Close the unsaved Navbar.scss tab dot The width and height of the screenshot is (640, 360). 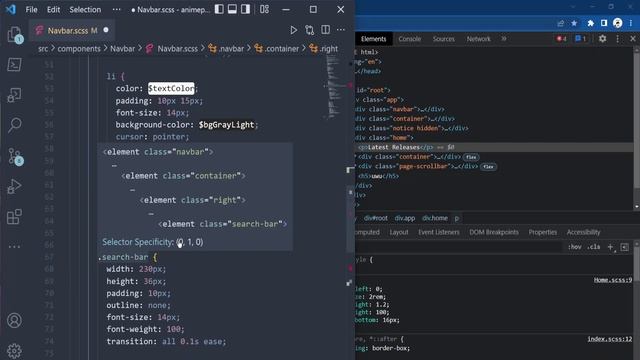coord(106,30)
